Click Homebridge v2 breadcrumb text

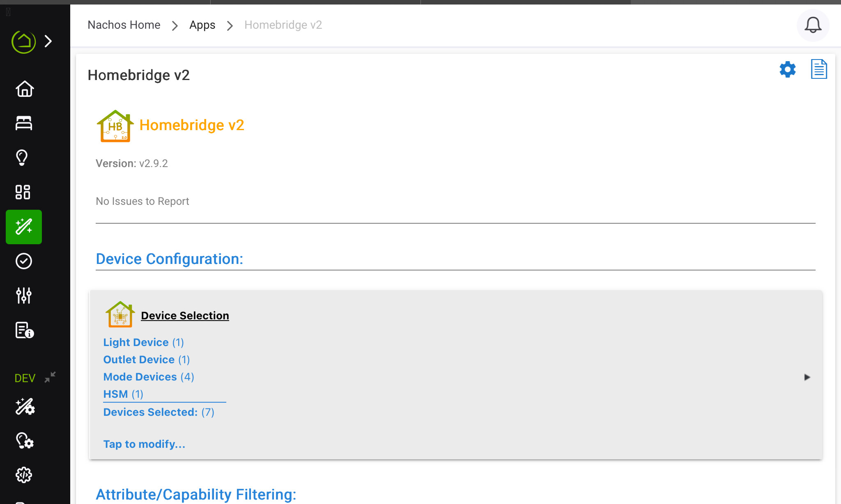[283, 25]
